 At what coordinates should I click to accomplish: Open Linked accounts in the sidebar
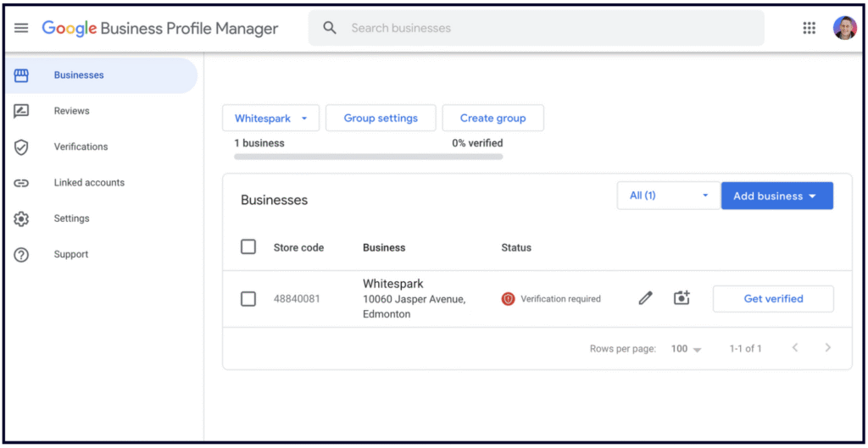(x=89, y=183)
